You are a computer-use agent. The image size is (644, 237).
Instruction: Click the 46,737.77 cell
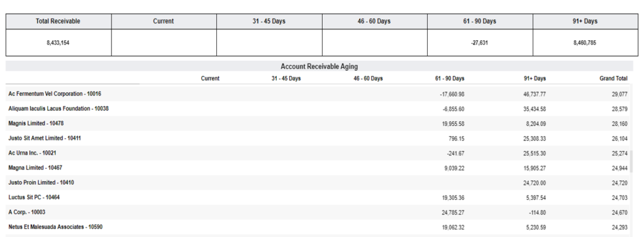click(535, 94)
